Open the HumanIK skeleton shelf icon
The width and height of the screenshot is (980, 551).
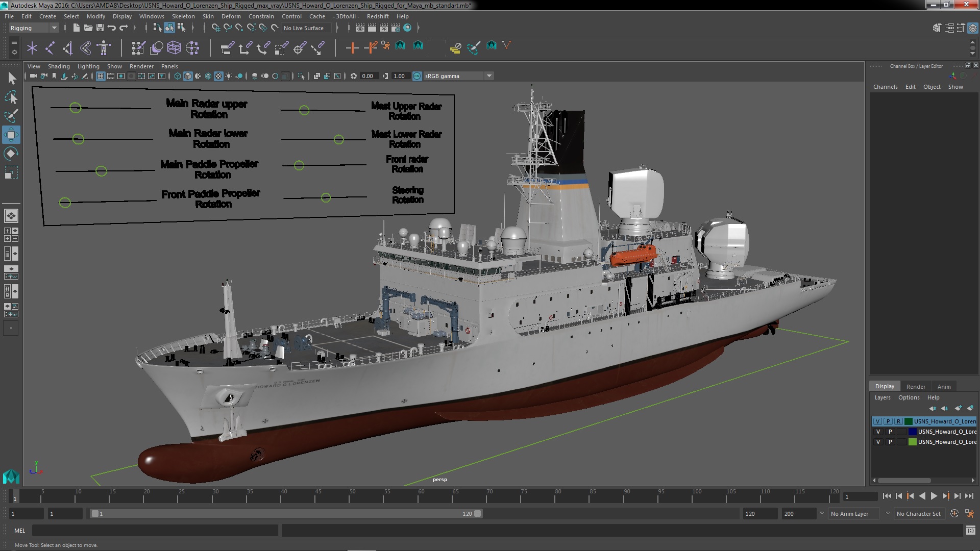pos(104,48)
